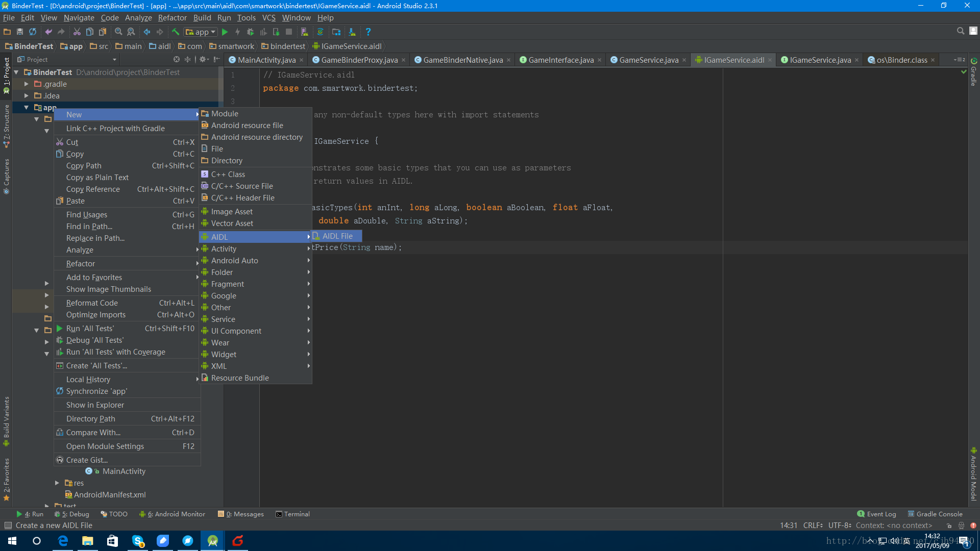Viewport: 980px width, 551px height.
Task: Collapse the app module tree node
Action: [x=27, y=108]
